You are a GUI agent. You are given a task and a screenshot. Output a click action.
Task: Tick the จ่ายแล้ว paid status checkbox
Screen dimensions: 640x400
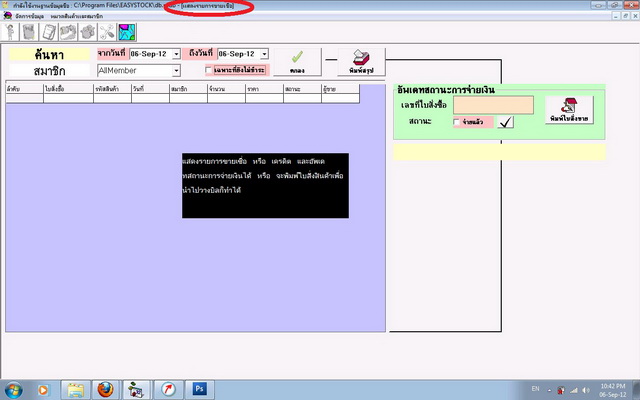458,122
